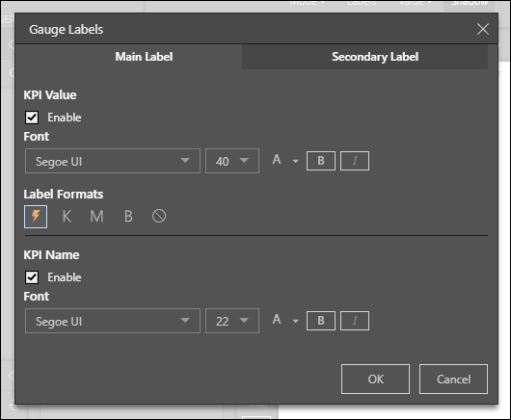Open KPI Value font family dropdown

[113, 161]
